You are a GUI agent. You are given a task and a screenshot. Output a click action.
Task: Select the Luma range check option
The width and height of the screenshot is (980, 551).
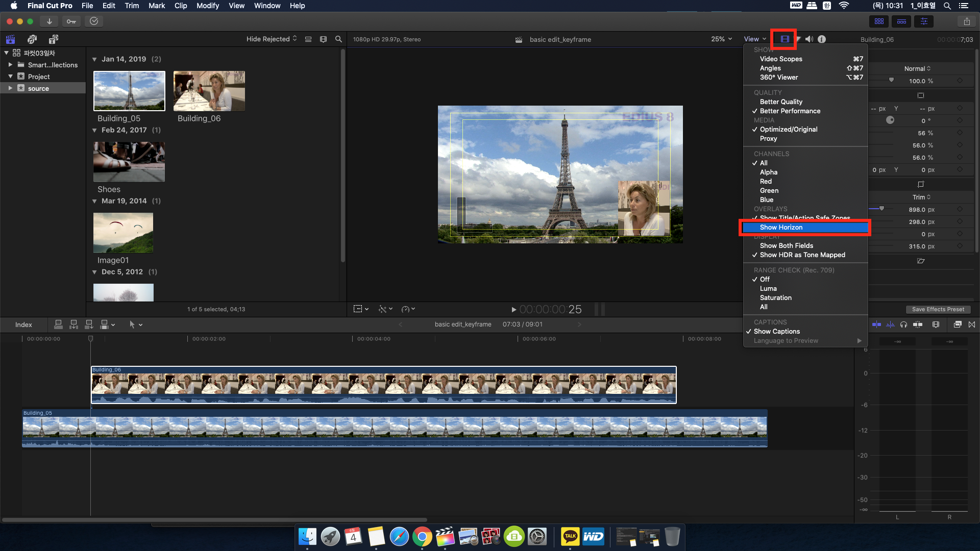click(x=768, y=289)
